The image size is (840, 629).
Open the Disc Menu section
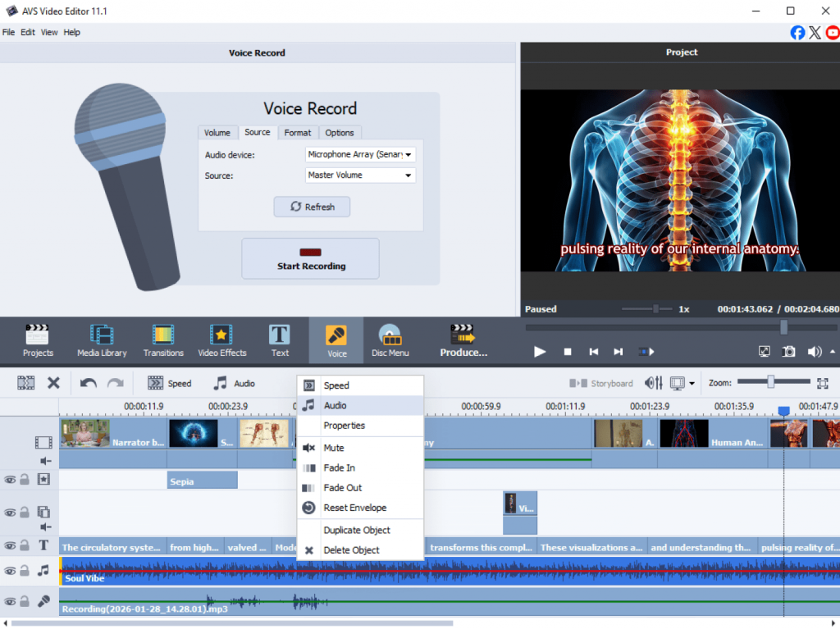(390, 340)
